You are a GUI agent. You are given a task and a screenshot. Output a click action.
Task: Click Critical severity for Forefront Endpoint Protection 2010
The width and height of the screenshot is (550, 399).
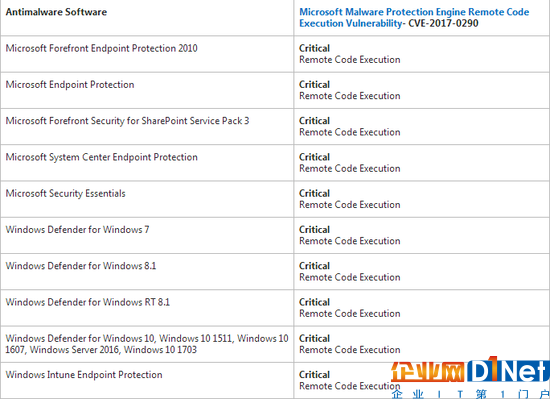(314, 48)
